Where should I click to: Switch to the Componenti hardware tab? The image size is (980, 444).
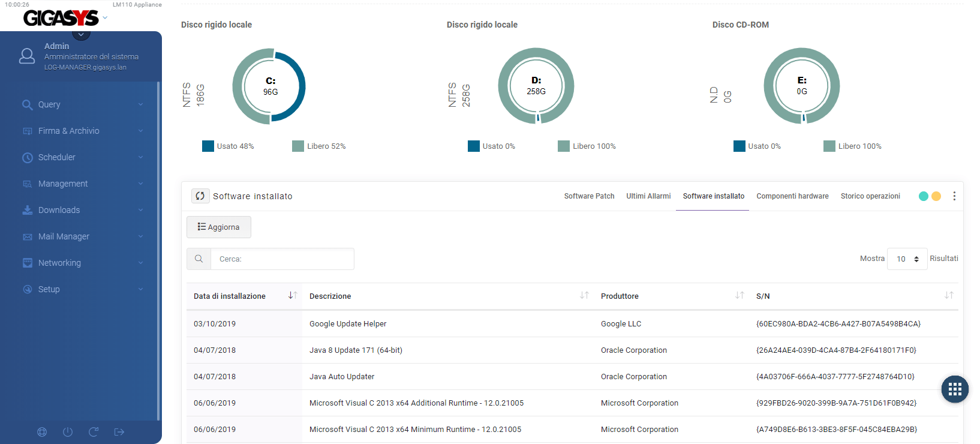792,196
